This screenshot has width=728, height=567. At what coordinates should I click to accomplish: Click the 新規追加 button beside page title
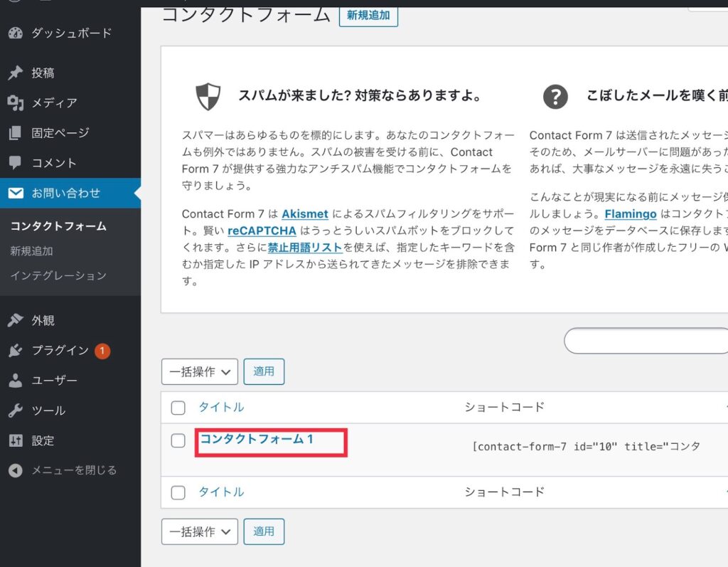click(368, 15)
